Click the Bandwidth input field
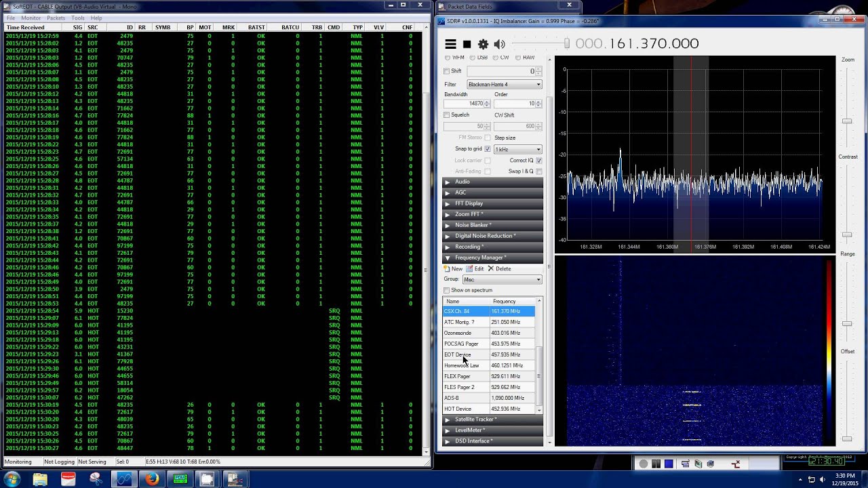Screen dimensions: 868x488 464,104
